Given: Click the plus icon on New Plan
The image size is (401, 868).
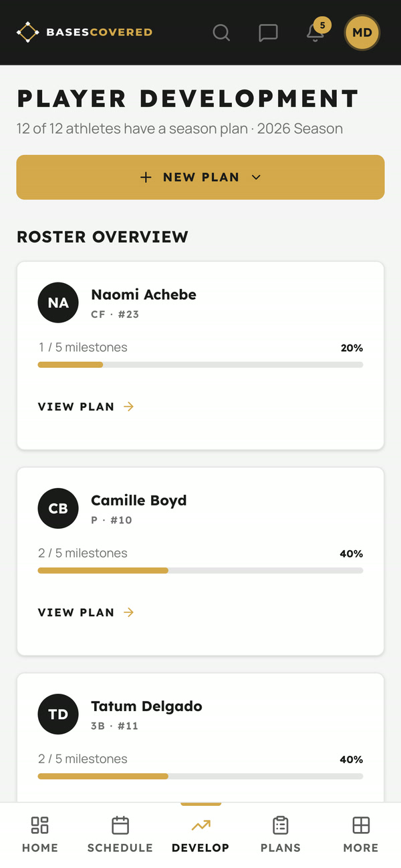Looking at the screenshot, I should point(146,178).
